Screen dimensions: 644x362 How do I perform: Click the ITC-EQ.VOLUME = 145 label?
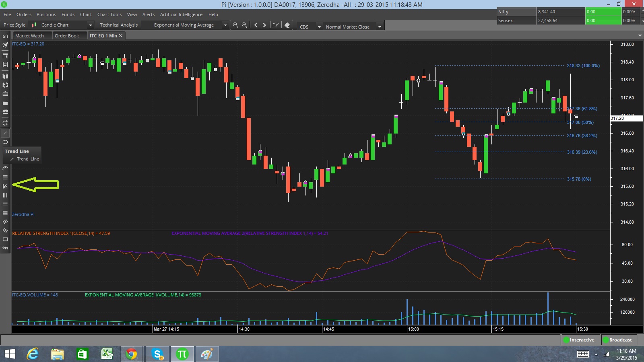pos(35,295)
